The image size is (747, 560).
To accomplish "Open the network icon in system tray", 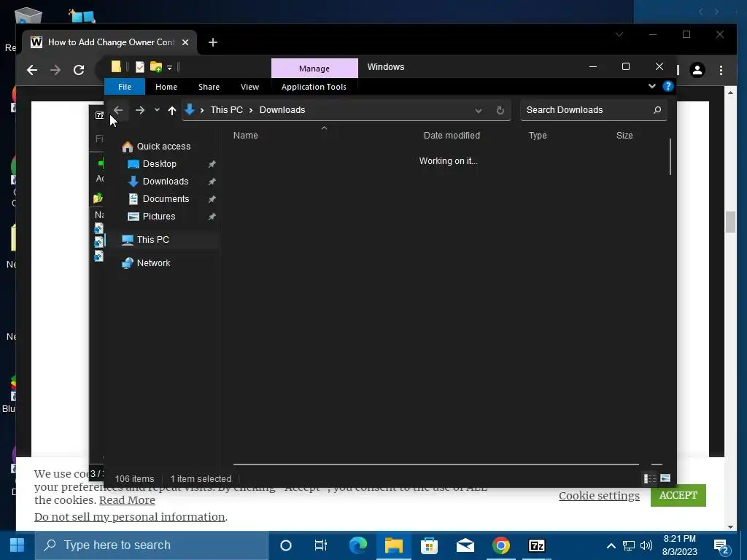I will point(629,545).
